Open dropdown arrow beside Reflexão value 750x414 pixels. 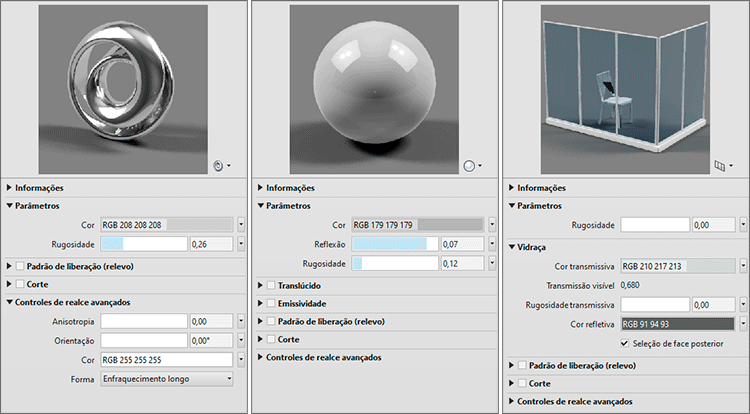coord(491,244)
